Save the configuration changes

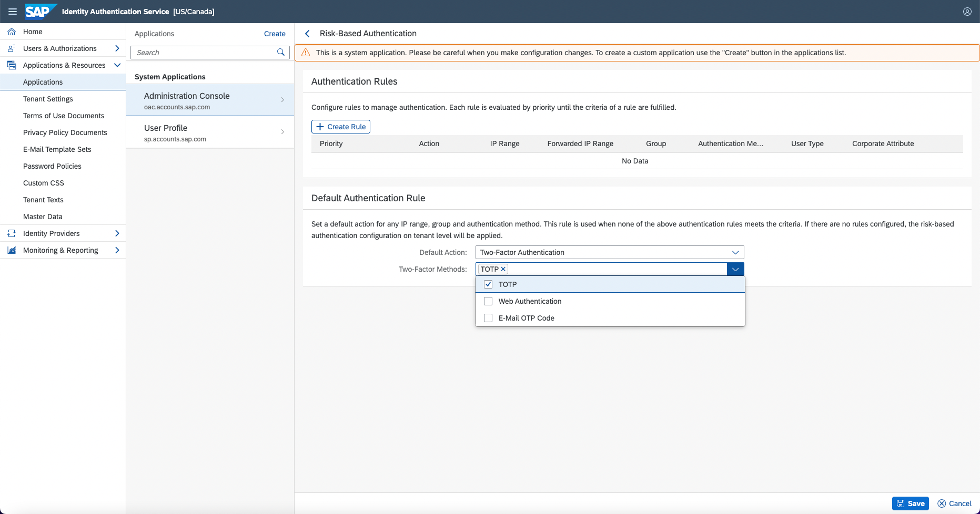click(x=910, y=503)
